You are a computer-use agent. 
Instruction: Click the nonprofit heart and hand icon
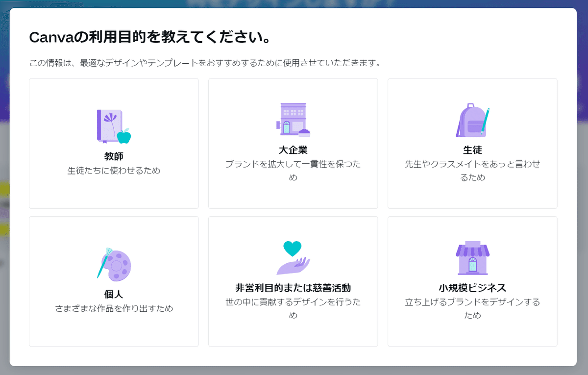pyautogui.click(x=293, y=258)
